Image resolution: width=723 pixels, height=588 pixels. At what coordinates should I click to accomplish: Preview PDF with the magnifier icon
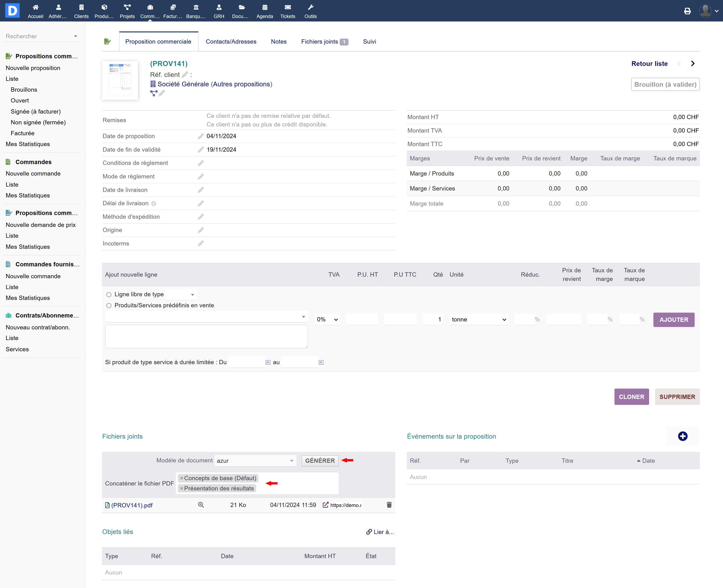[x=201, y=505]
